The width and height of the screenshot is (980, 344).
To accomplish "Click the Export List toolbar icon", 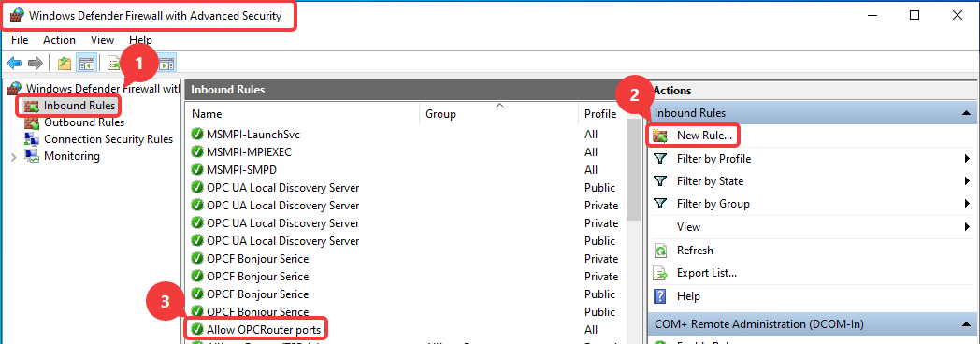I will 114,63.
